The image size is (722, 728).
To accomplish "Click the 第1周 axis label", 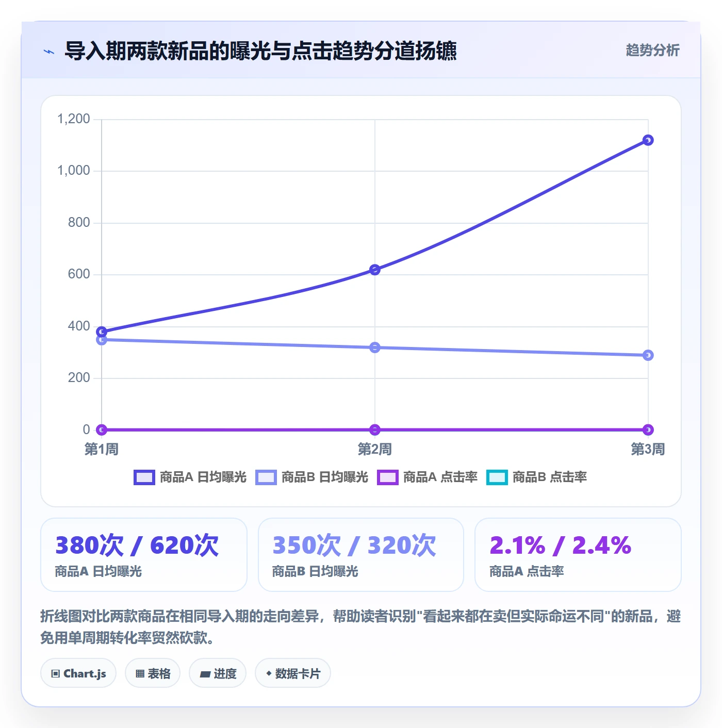I will click(x=102, y=450).
